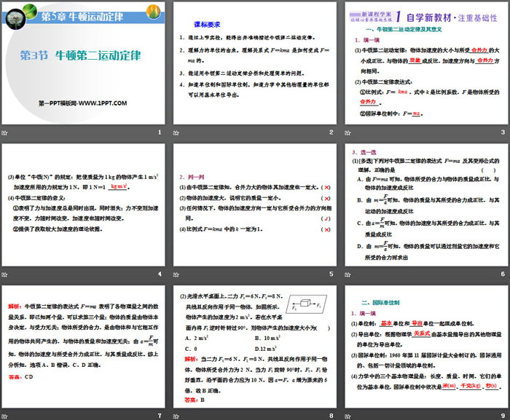510x420 pixels.
Task: Select the 判一判 true/false slide thumbnail
Action: pos(254,204)
